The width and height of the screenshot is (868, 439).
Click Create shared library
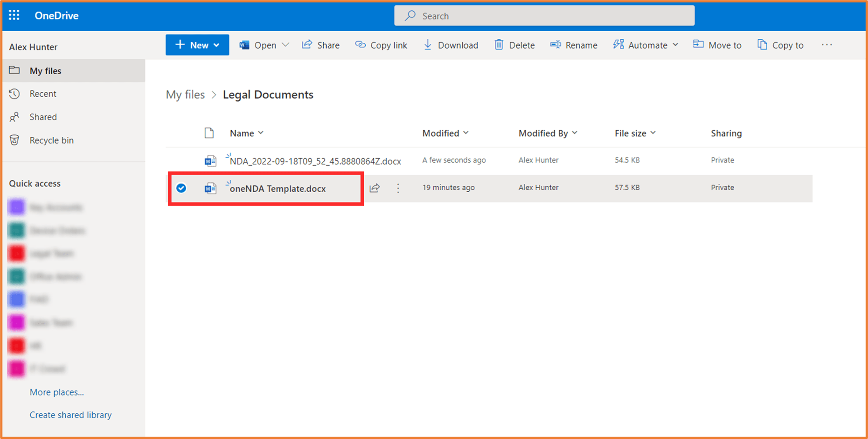[70, 414]
